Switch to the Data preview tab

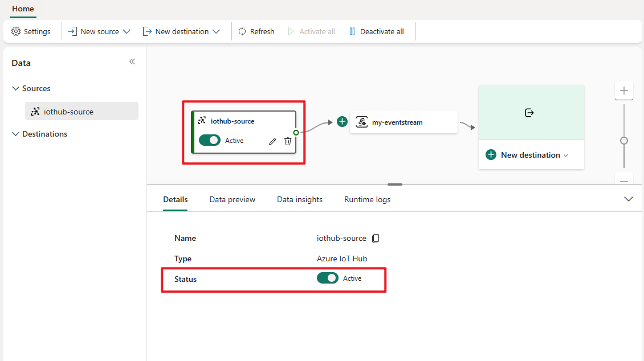pos(233,199)
